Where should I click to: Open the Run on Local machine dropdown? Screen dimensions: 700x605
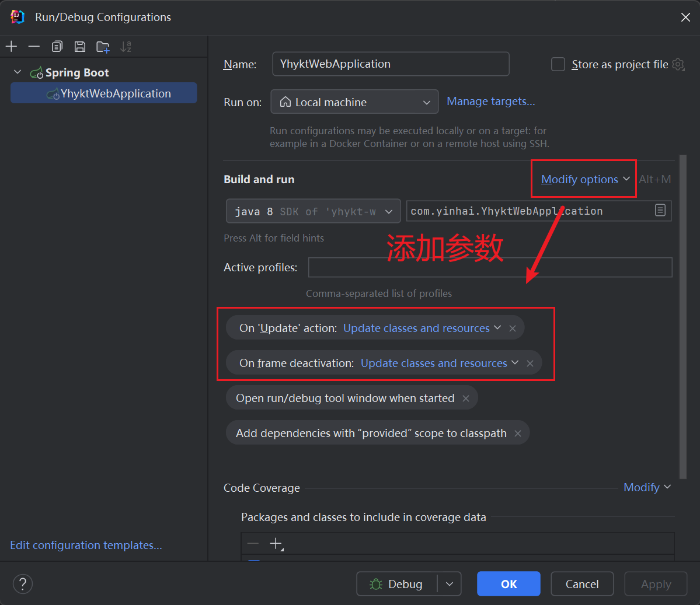(354, 102)
